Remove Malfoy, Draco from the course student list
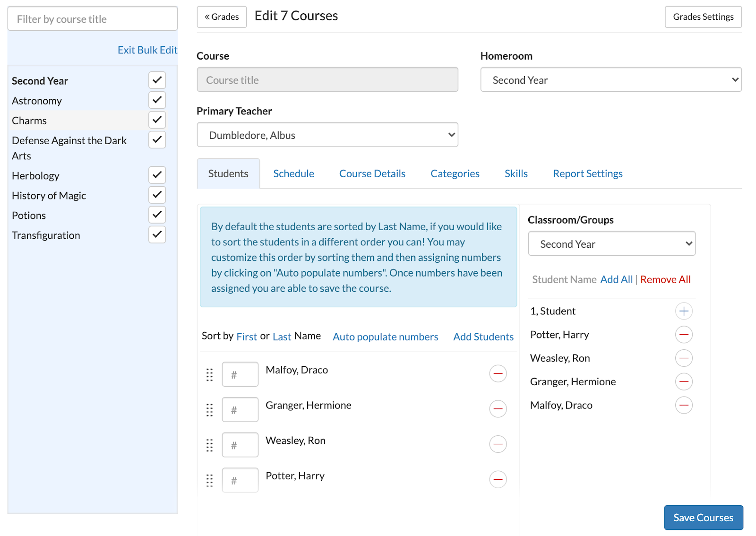The width and height of the screenshot is (756, 536). pyautogui.click(x=498, y=373)
